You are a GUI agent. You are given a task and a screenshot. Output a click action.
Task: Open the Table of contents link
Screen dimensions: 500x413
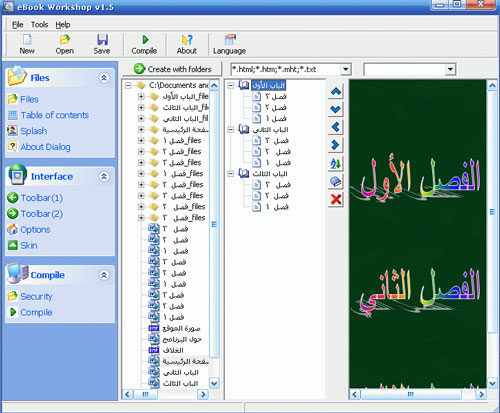tap(55, 115)
